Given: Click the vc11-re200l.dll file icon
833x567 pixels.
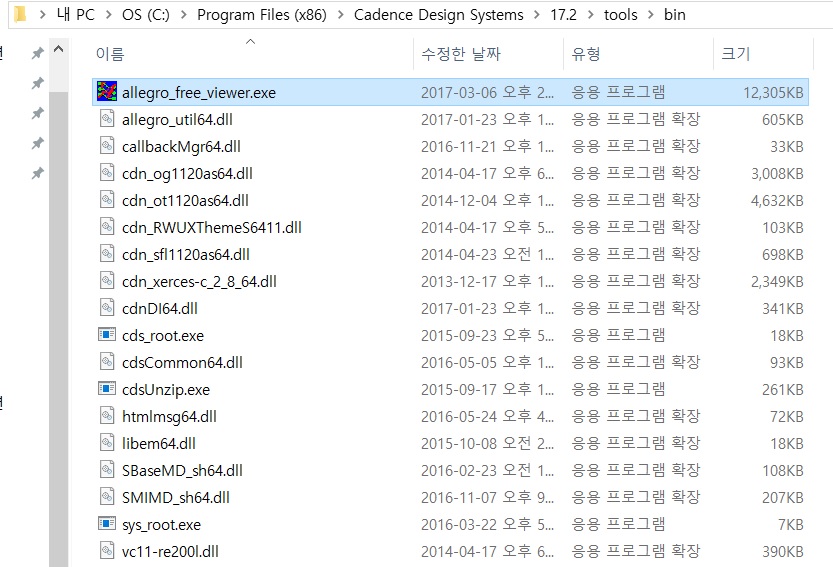Looking at the screenshot, I should coord(107,551).
